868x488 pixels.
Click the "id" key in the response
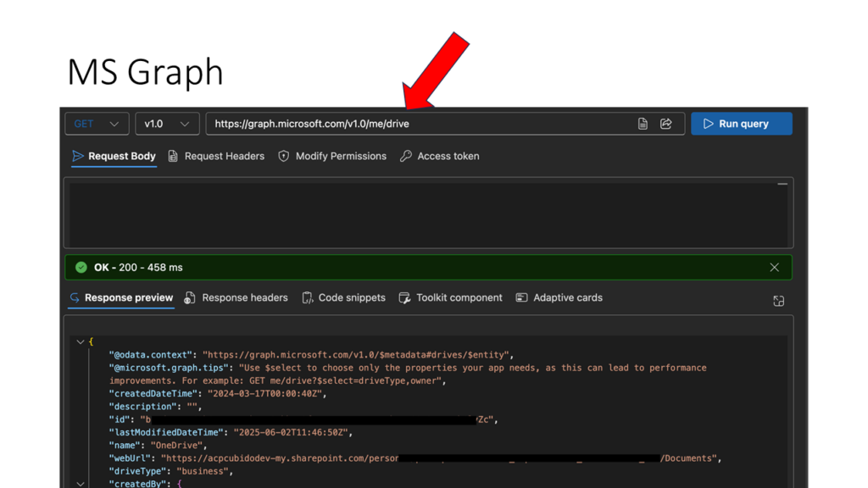click(120, 420)
